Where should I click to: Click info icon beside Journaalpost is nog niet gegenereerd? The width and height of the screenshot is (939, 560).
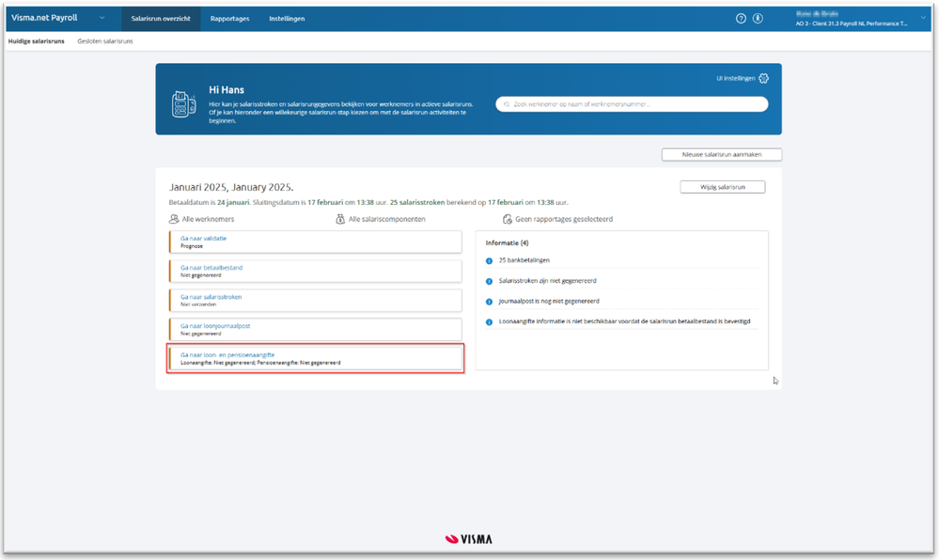click(489, 302)
